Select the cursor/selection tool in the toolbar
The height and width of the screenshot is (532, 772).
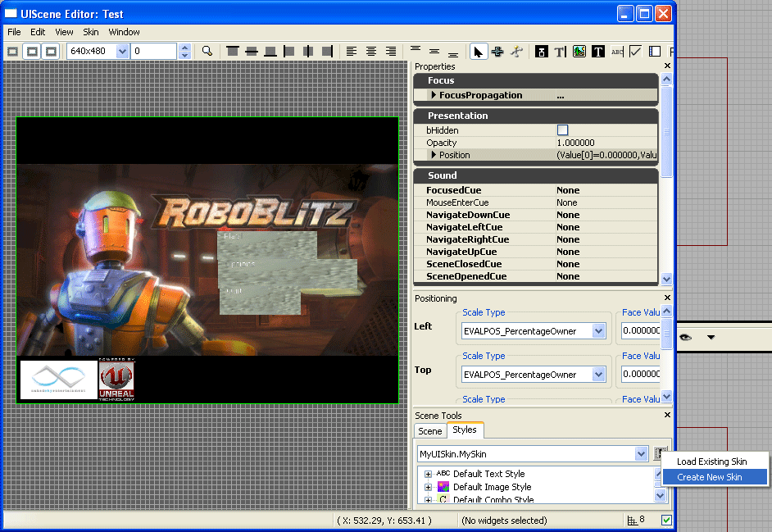pyautogui.click(x=479, y=51)
